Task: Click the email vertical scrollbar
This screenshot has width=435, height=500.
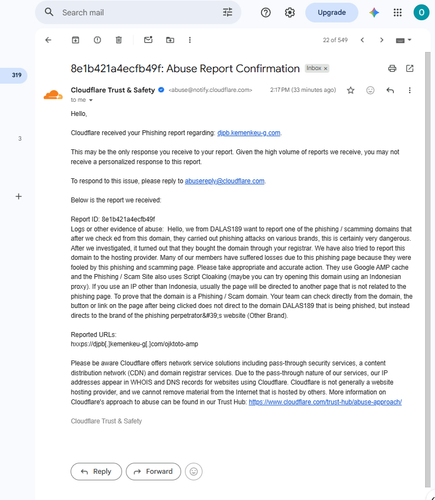Action: click(427, 269)
